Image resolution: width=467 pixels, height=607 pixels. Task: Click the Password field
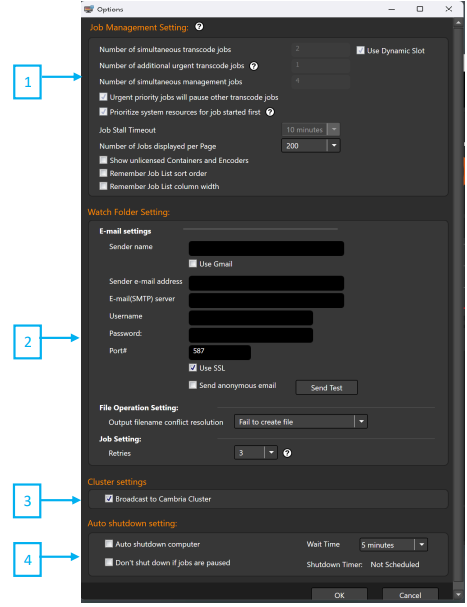click(x=251, y=335)
